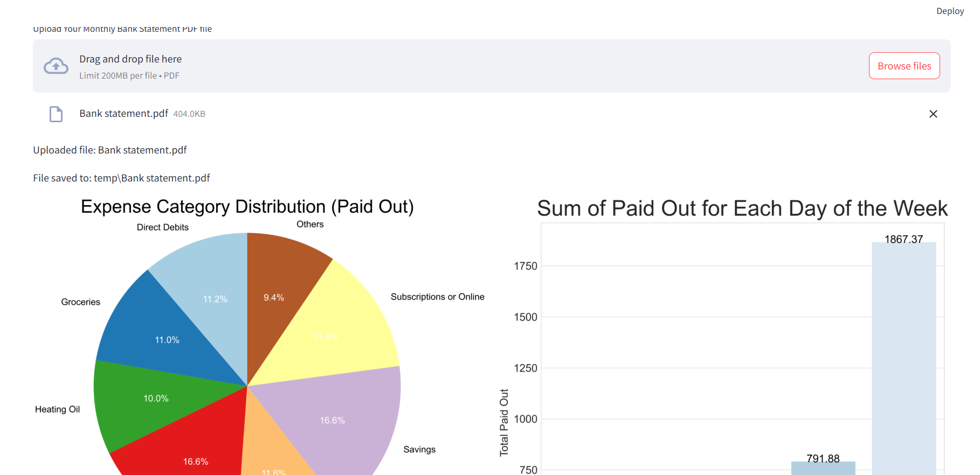The image size is (980, 475).
Task: Select the Groceries pie slice
Action: click(167, 339)
